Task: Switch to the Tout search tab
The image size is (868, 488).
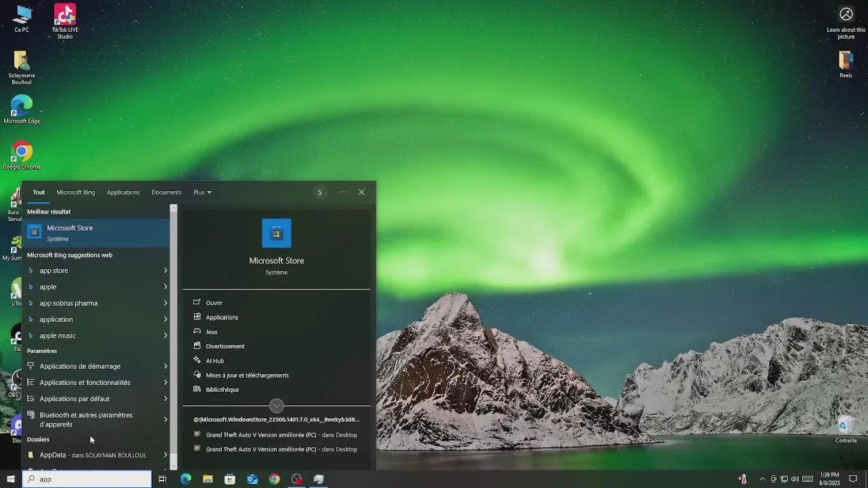Action: point(39,192)
